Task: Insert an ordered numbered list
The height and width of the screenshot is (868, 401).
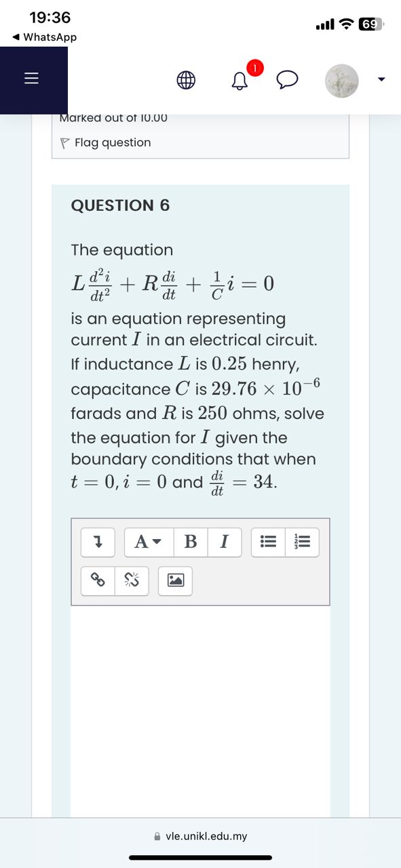Action: (x=303, y=542)
